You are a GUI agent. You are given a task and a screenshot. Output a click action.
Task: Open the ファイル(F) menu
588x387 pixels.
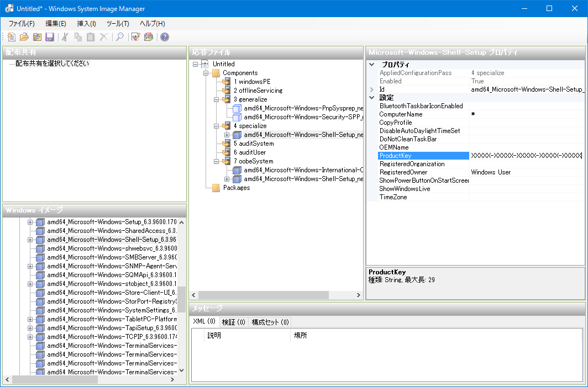[x=22, y=24]
